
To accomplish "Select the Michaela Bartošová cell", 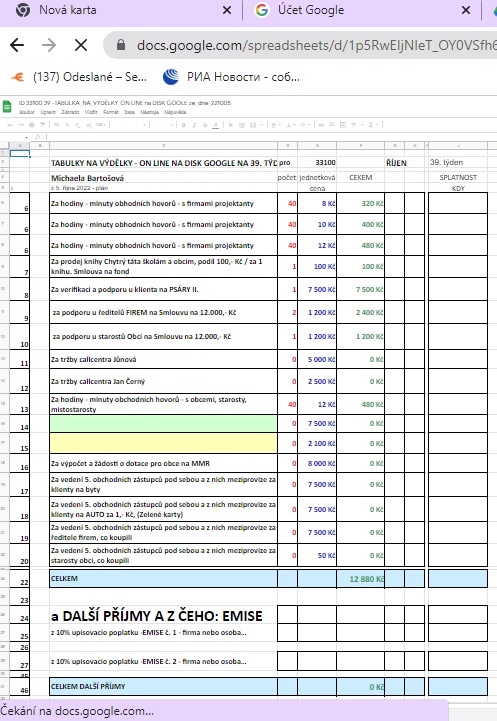I will click(164, 177).
